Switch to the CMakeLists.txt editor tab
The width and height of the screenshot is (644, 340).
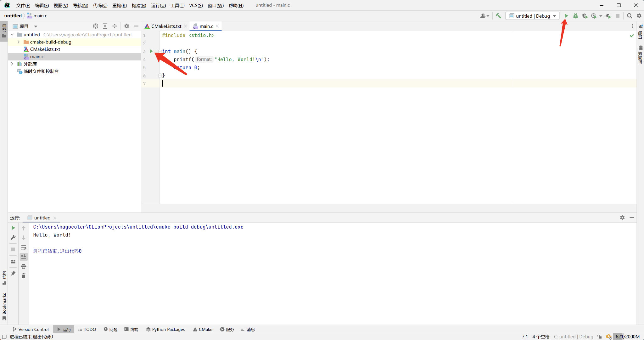click(166, 26)
